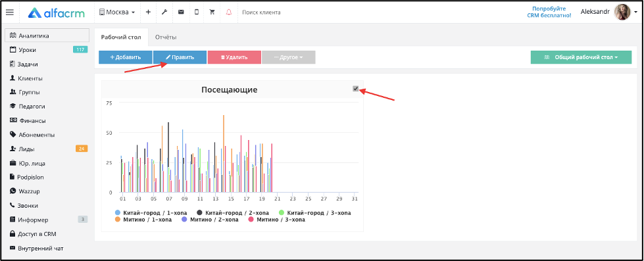Expand the Общий рабочий стол dropdown

coord(581,57)
